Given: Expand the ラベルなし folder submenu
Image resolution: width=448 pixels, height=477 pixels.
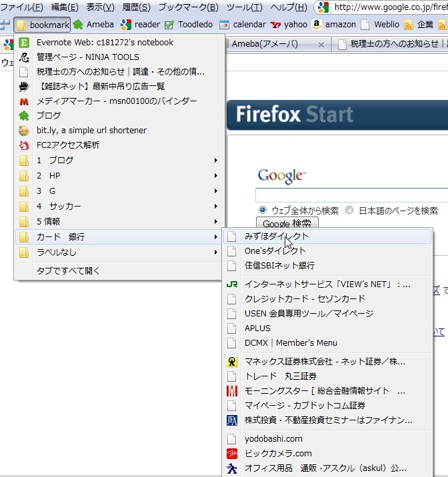Looking at the screenshot, I should coord(216,252).
